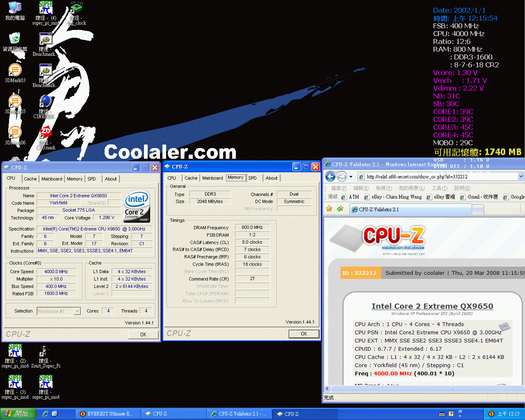The height and width of the screenshot is (420, 525).
Task: Open the super_pi_mod (2) shortcut
Action: pos(15,356)
